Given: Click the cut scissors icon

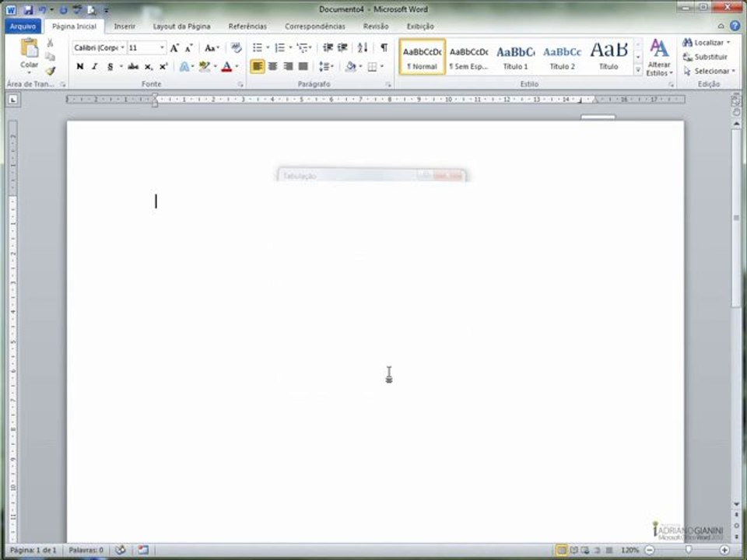Looking at the screenshot, I should (x=50, y=43).
